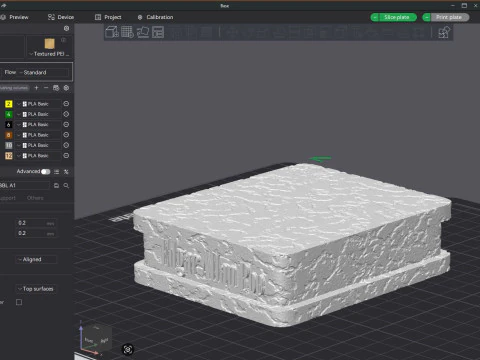
Task: Open the Assembly view icon in the toolbar
Action: pos(444,32)
